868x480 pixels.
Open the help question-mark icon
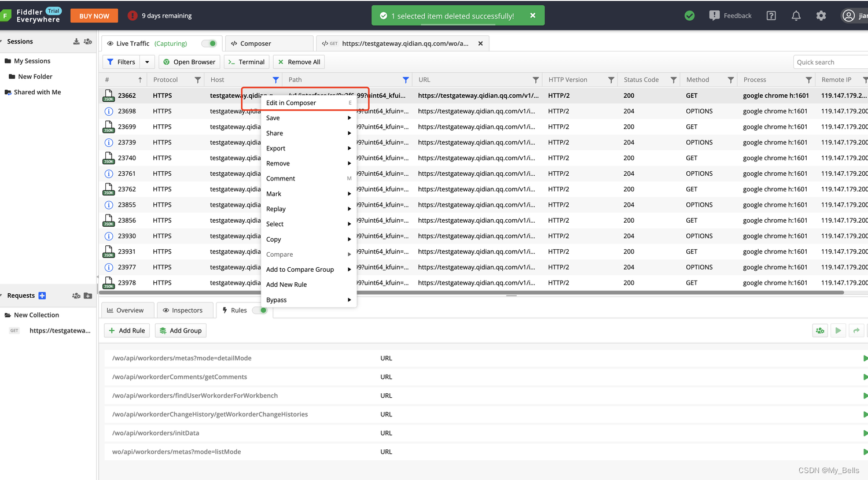[771, 16]
